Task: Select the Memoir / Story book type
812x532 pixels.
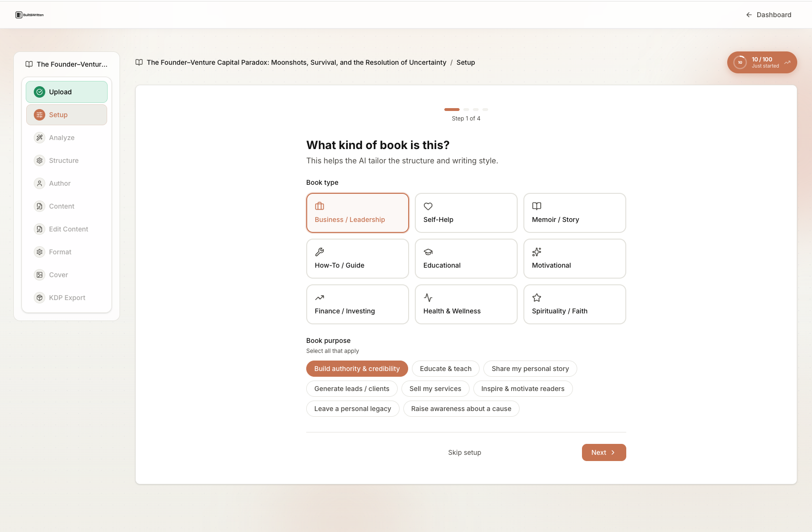Action: 574,213
